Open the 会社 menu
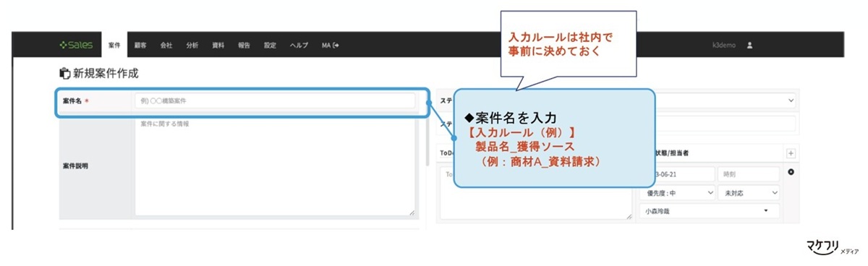Image resolution: width=868 pixels, height=266 pixels. (x=166, y=45)
